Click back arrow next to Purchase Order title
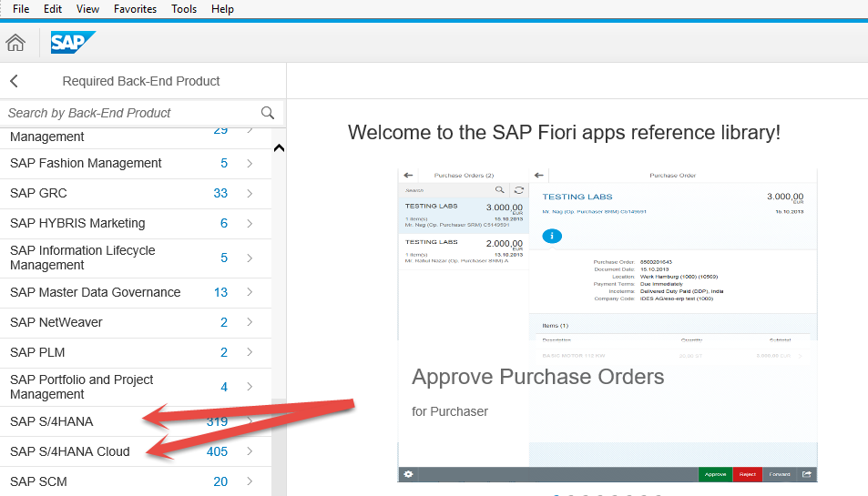 [x=539, y=176]
